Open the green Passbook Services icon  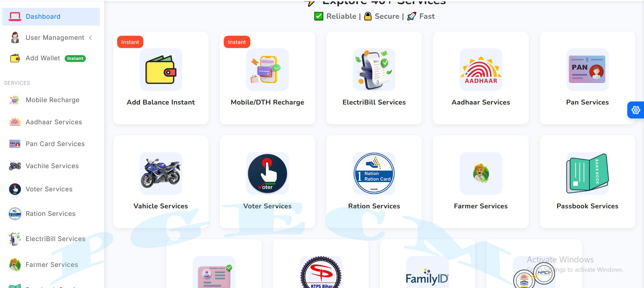[587, 173]
